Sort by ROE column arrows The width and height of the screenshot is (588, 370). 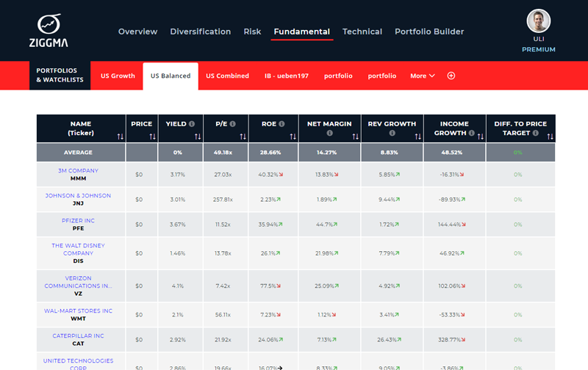pos(293,137)
